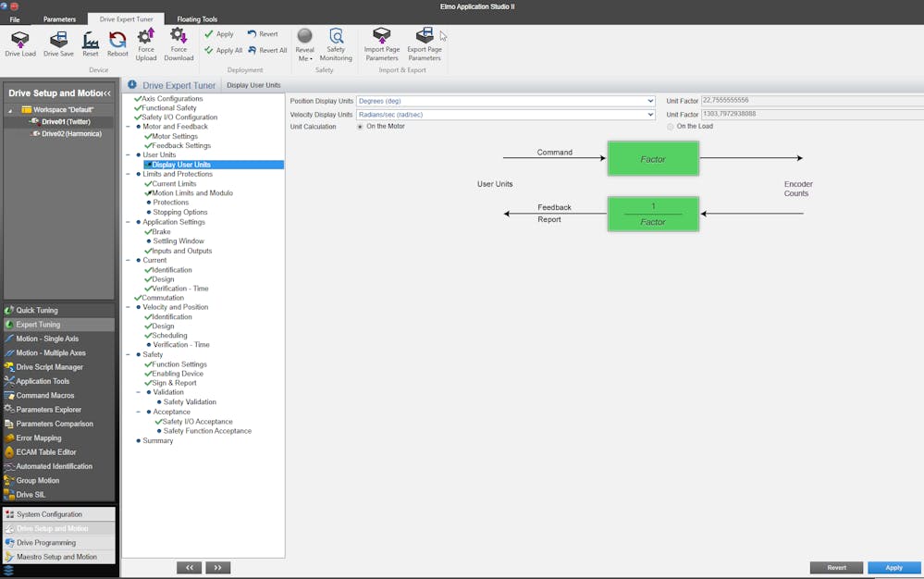Collapse the User Units node
This screenshot has height=579, width=924.
129,154
